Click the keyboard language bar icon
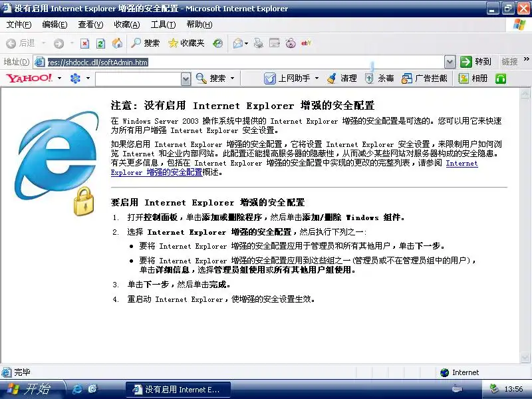Image resolution: width=532 pixels, height=399 pixels. point(457,389)
